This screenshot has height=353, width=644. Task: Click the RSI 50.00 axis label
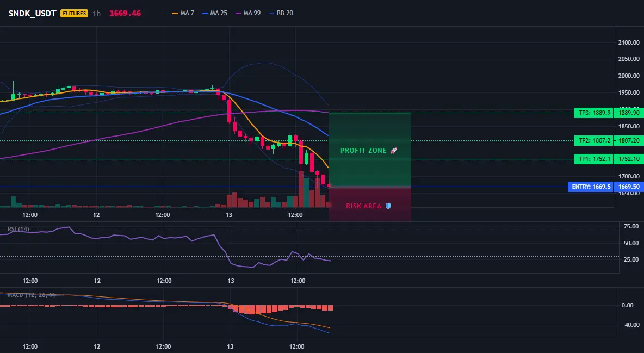(x=631, y=243)
